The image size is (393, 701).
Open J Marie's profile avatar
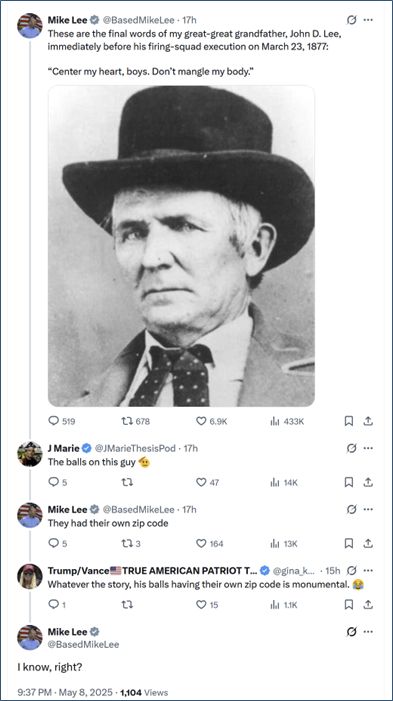(30, 454)
